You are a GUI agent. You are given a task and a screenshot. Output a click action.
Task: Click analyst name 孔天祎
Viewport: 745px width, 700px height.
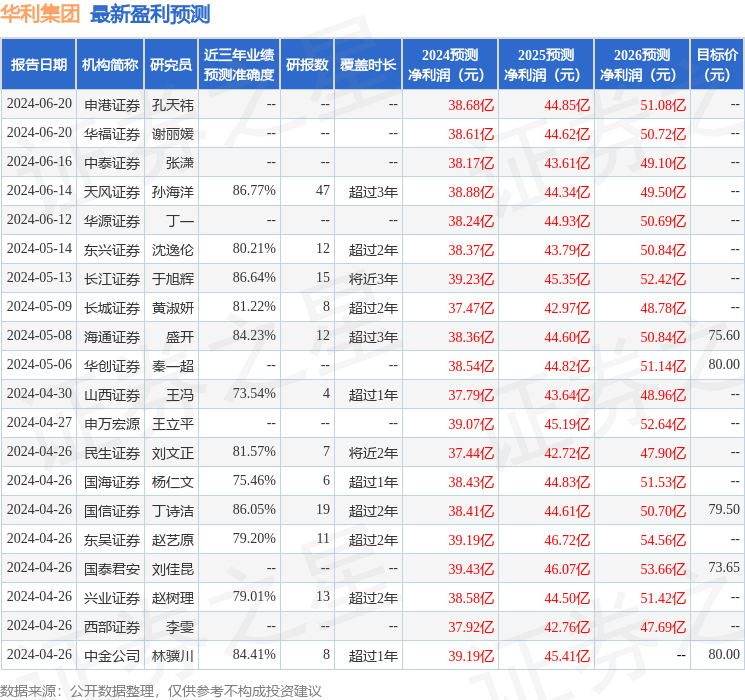[x=173, y=105]
